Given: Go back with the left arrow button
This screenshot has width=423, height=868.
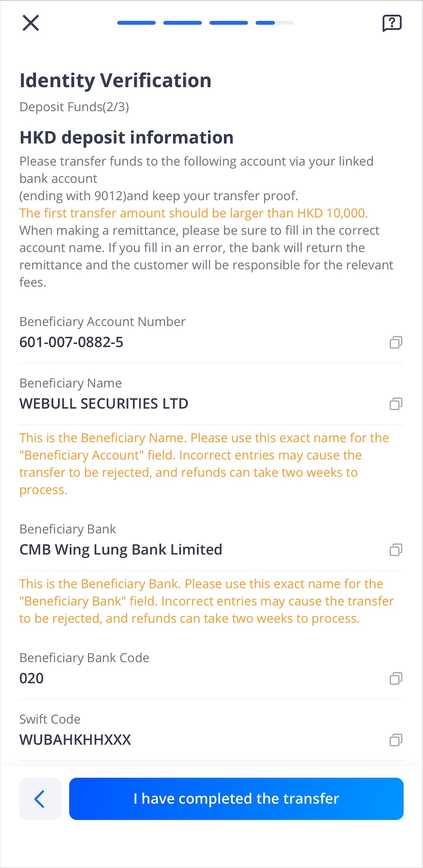Looking at the screenshot, I should coord(40,799).
